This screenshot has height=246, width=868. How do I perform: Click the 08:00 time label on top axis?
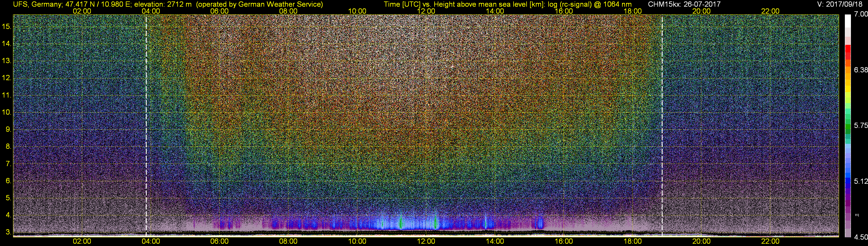(x=288, y=11)
